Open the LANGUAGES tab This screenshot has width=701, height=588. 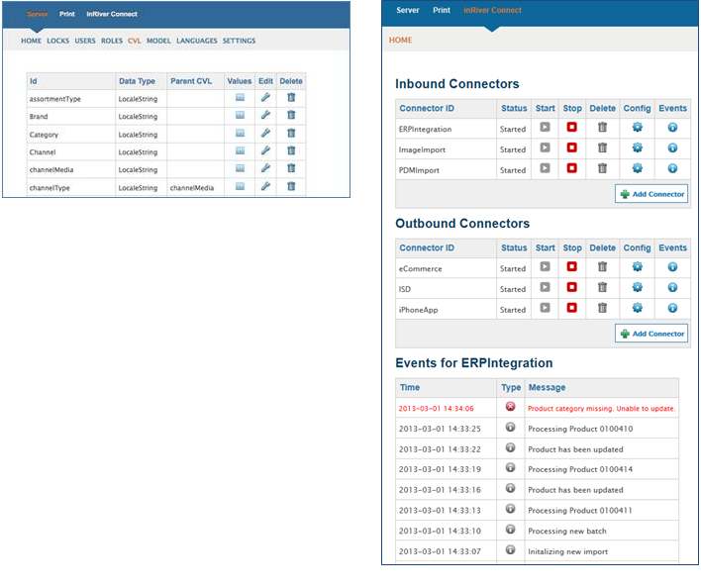[197, 41]
